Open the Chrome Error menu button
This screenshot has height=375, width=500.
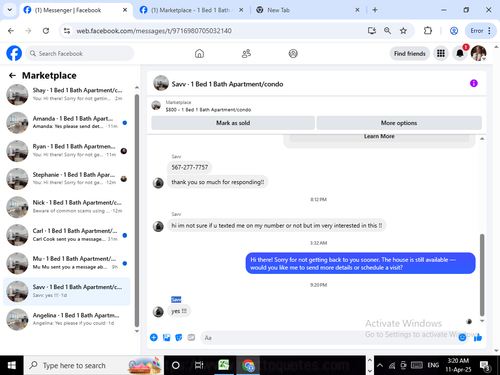click(x=480, y=31)
